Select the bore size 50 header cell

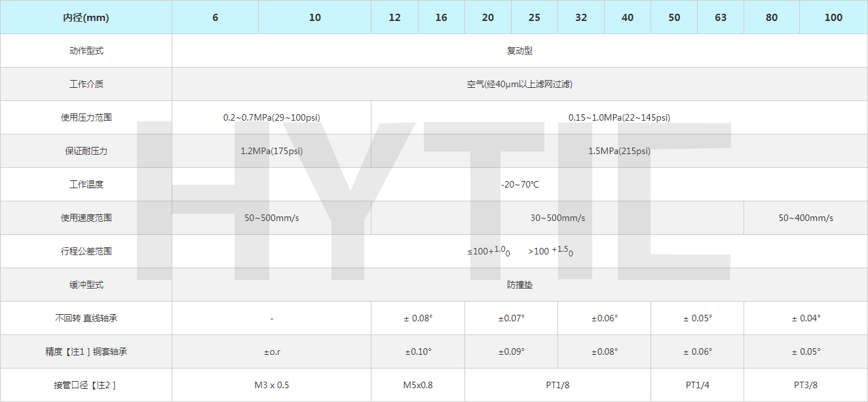(x=674, y=17)
